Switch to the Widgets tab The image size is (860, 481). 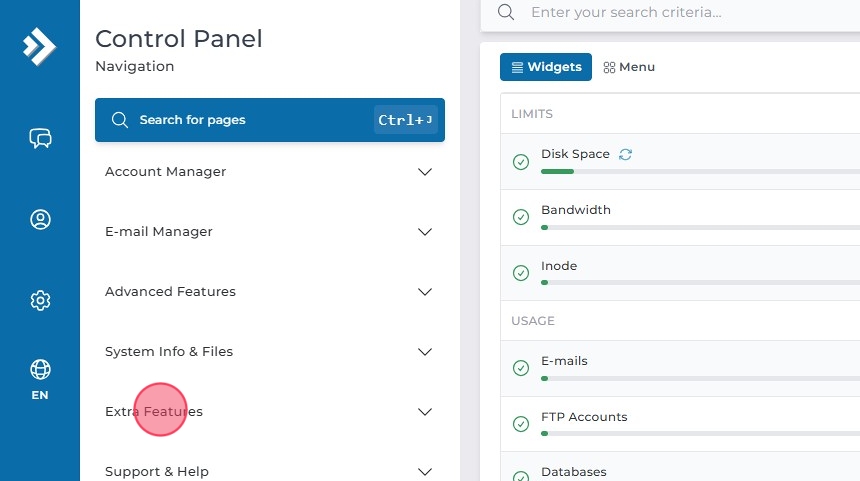546,67
